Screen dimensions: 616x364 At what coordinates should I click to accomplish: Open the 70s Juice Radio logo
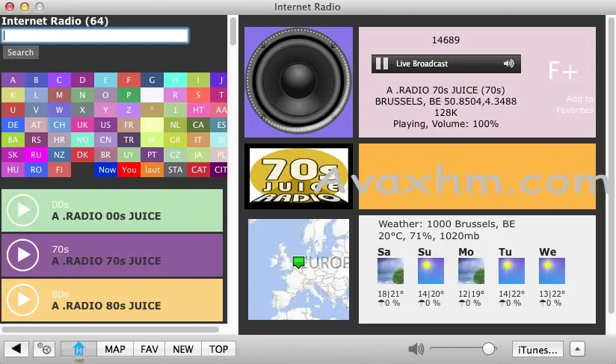tap(298, 176)
